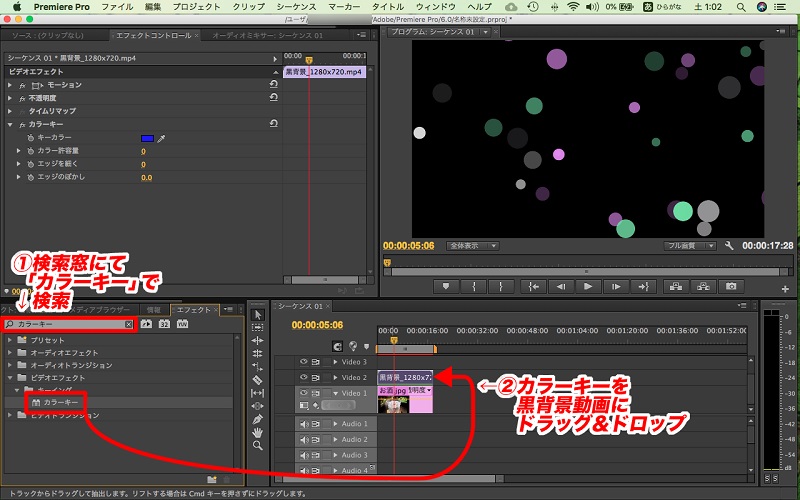Click the Lift button in program monitor

click(x=676, y=287)
